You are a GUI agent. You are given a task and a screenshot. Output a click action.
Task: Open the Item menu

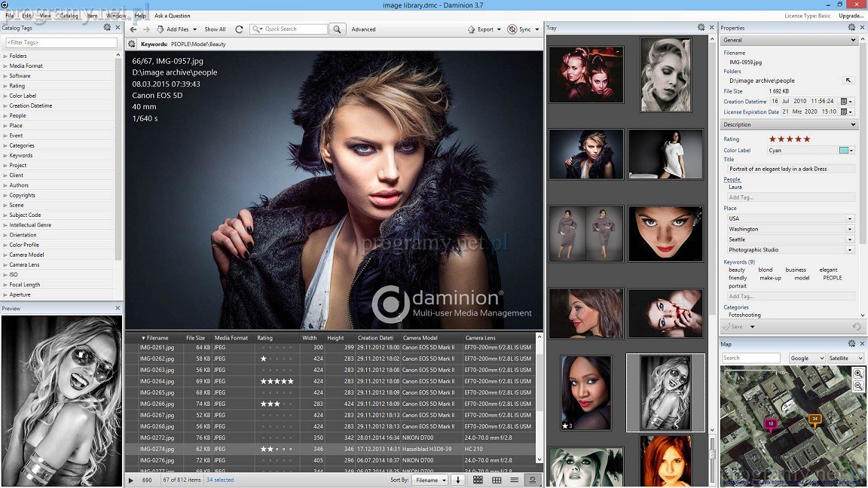(92, 16)
